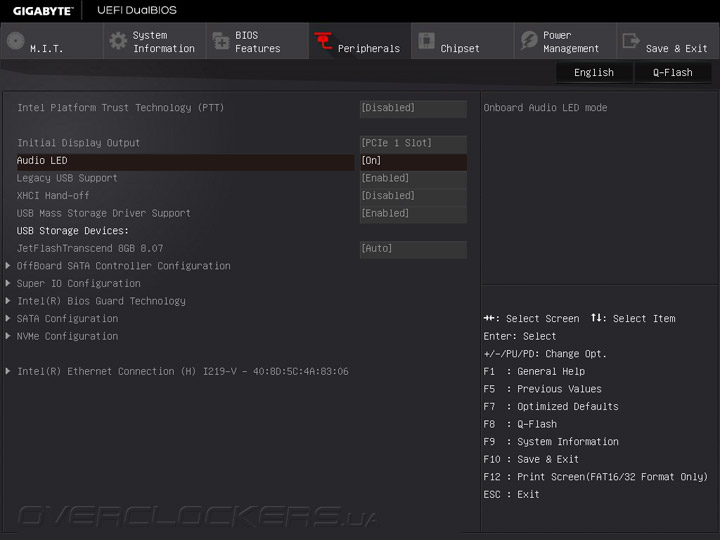
Task: Open the BIOS Features tab
Action: pyautogui.click(x=258, y=41)
